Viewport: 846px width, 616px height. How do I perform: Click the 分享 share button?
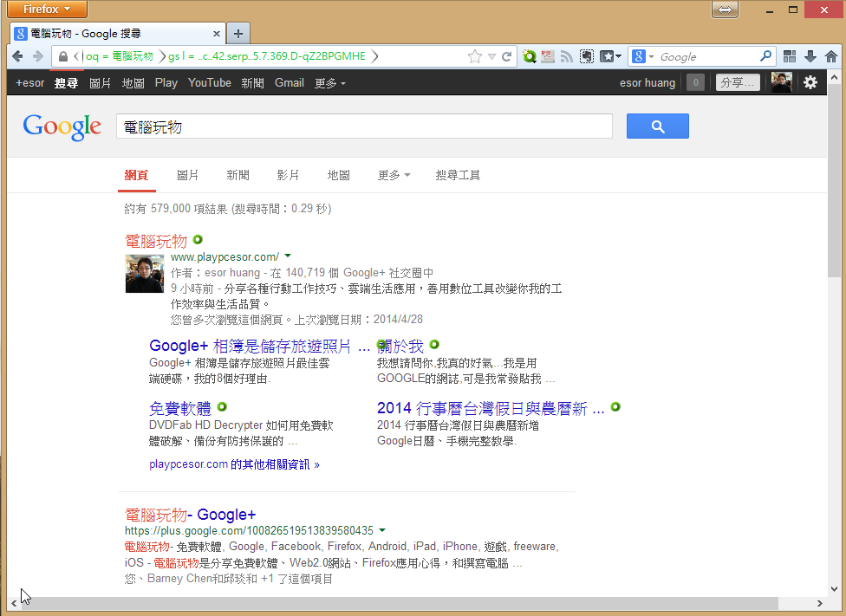[738, 82]
